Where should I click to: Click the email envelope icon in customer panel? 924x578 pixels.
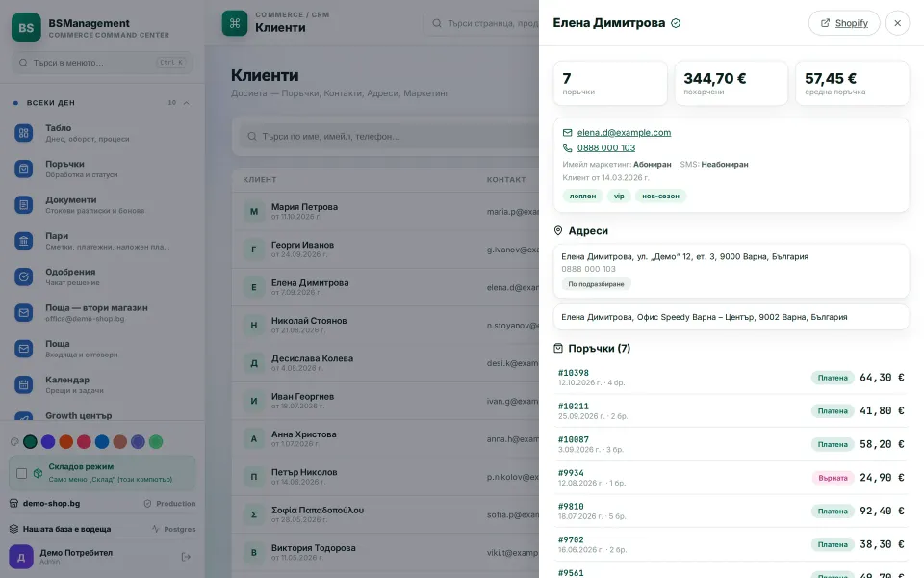(x=567, y=133)
